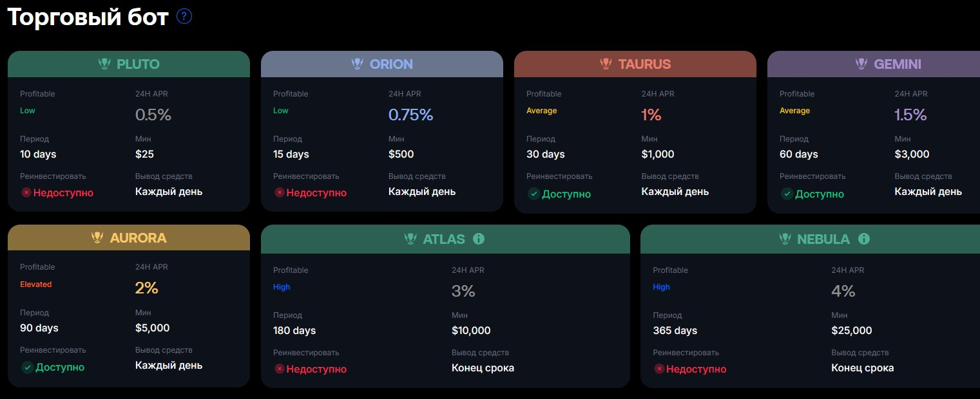Click the help question mark beside Торговый бот
This screenshot has width=980, height=399.
pos(184,17)
